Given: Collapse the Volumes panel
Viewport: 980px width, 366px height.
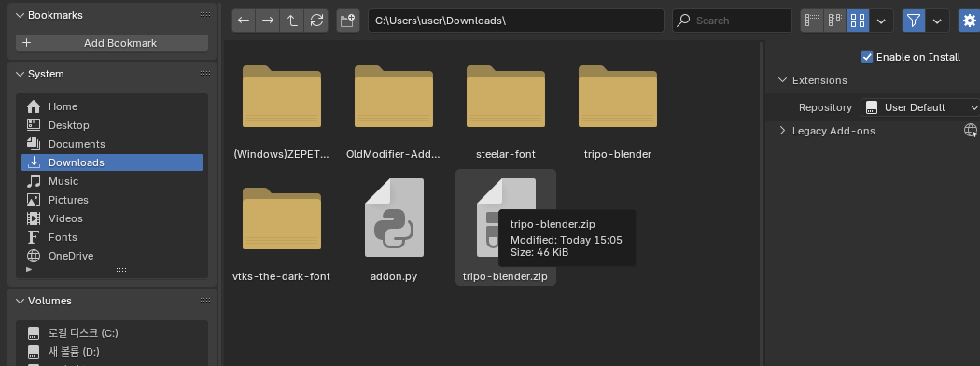Looking at the screenshot, I should click(20, 301).
